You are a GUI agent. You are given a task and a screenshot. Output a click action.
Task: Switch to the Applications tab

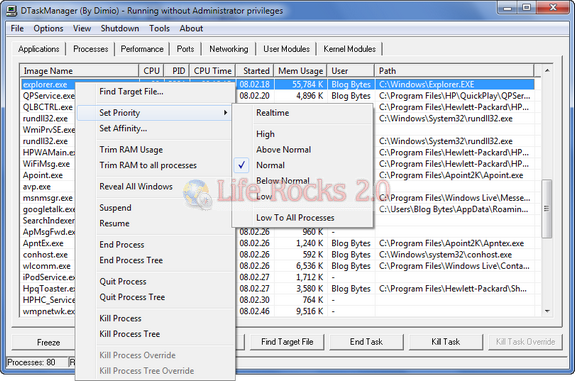[x=39, y=49]
